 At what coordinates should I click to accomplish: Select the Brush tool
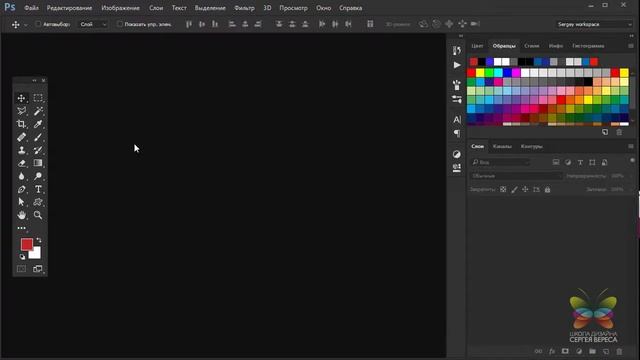coord(38,137)
